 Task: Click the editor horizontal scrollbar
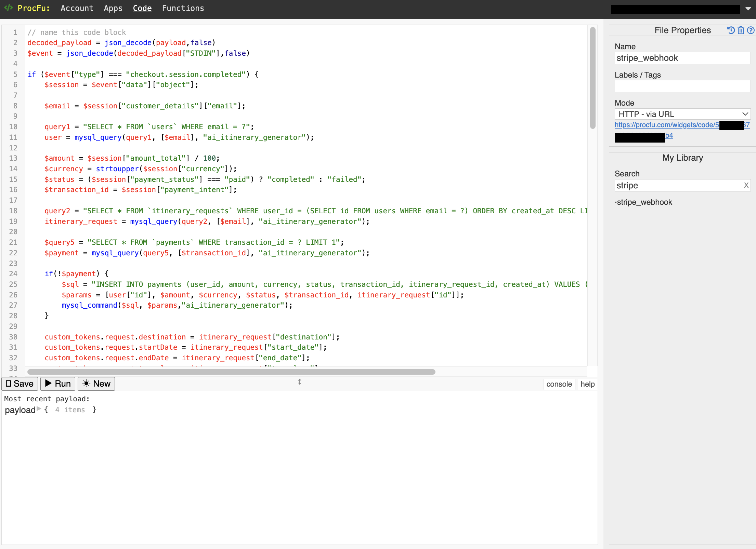pyautogui.click(x=231, y=372)
